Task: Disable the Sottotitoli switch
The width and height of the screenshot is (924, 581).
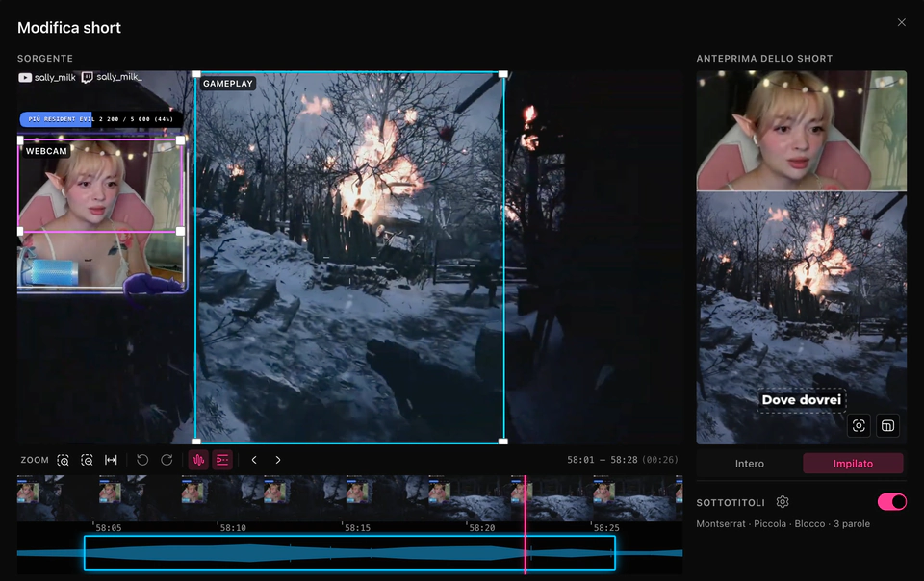Action: pos(891,502)
